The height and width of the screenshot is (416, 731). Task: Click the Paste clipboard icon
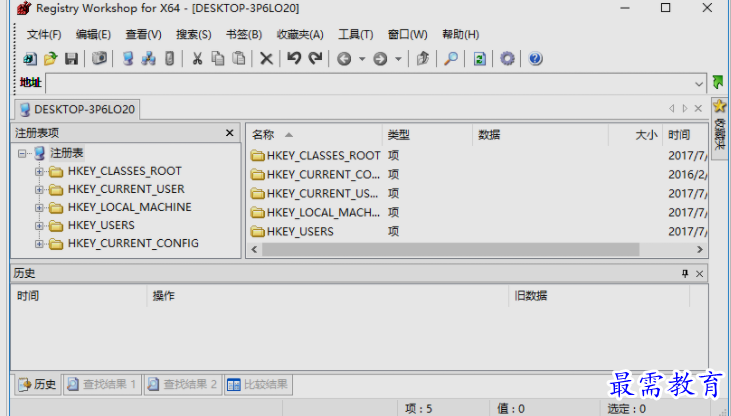click(x=239, y=59)
